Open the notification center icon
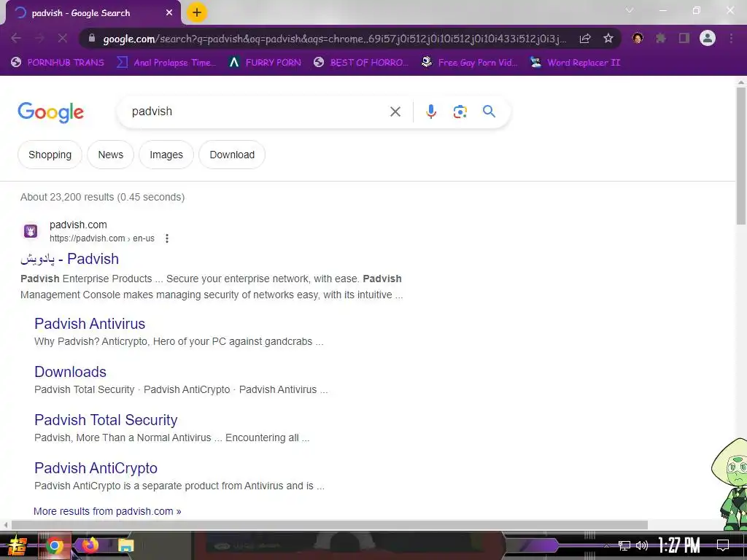The height and width of the screenshot is (560, 747). click(723, 545)
